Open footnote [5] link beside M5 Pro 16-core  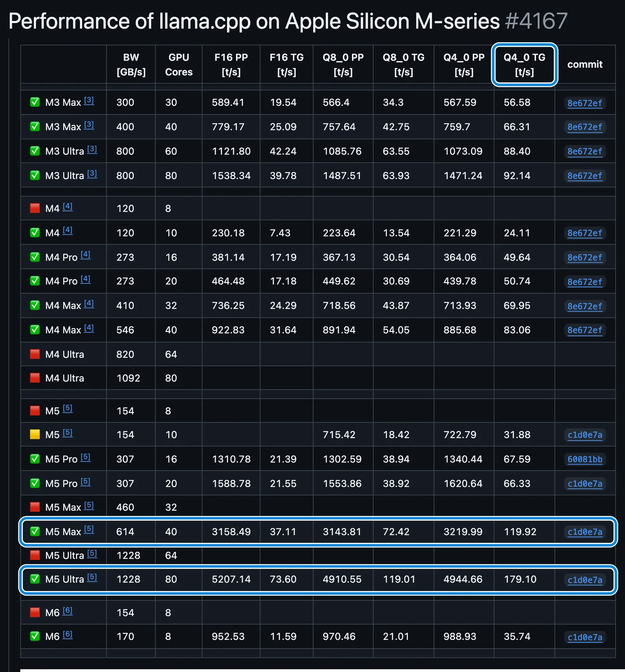pyautogui.click(x=86, y=457)
